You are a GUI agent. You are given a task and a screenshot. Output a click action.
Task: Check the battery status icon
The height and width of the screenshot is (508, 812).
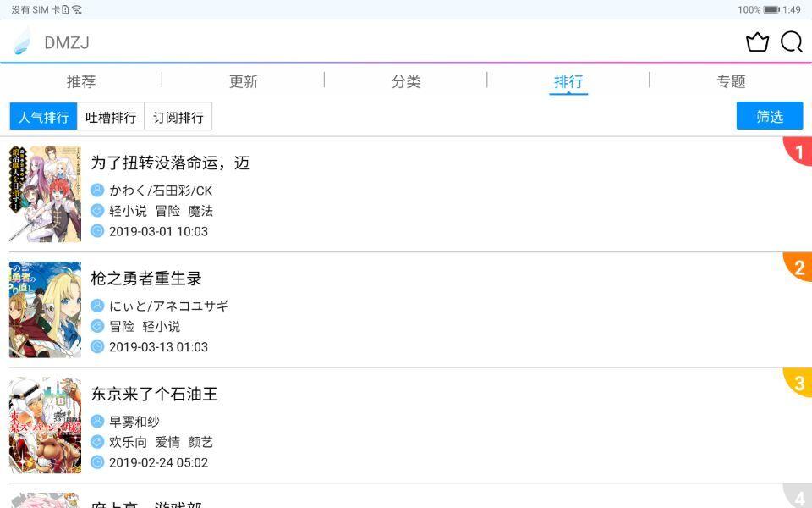click(771, 9)
